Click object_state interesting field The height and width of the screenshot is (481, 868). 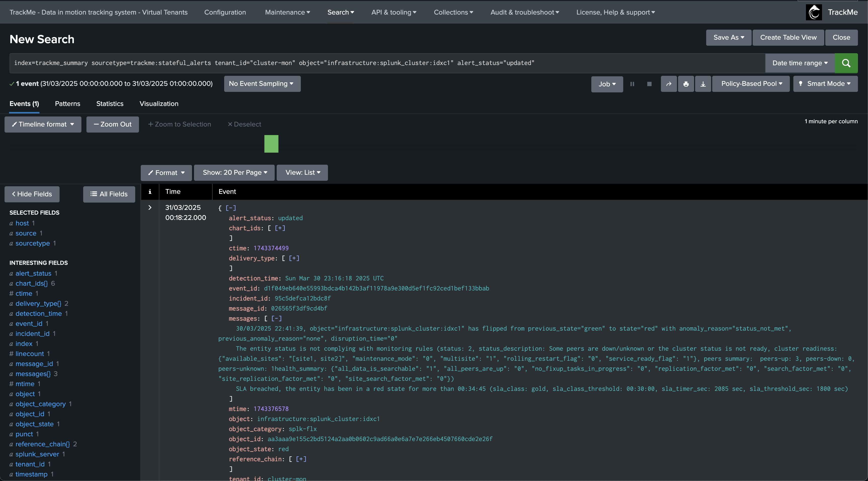[34, 424]
